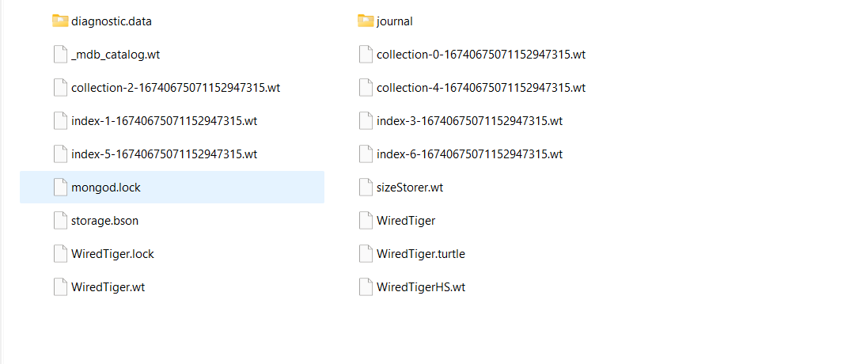The width and height of the screenshot is (868, 364).
Task: Click the WiredTiger.wt file icon
Action: tap(60, 287)
